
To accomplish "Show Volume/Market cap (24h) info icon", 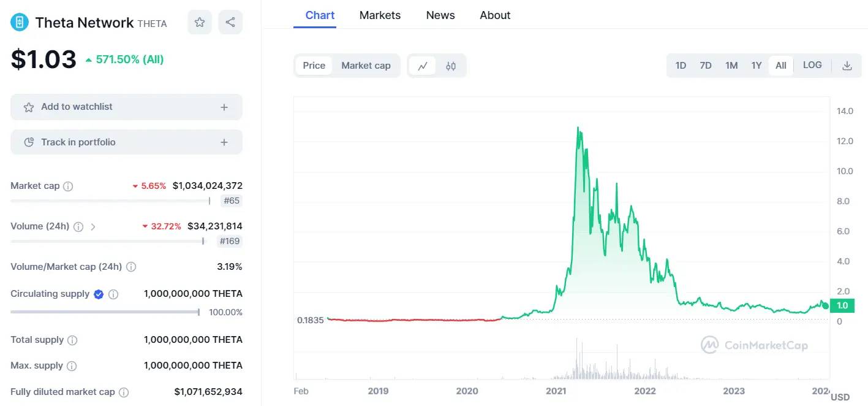I will (131, 267).
